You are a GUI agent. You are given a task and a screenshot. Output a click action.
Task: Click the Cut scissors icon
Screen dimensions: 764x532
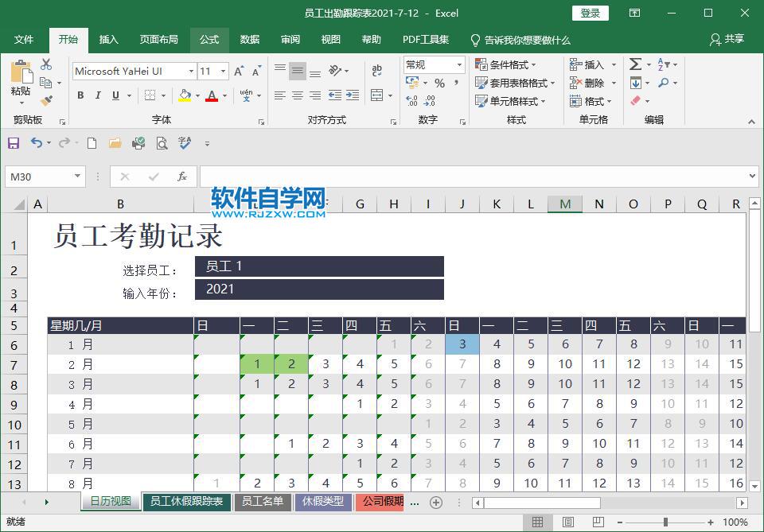pyautogui.click(x=46, y=64)
